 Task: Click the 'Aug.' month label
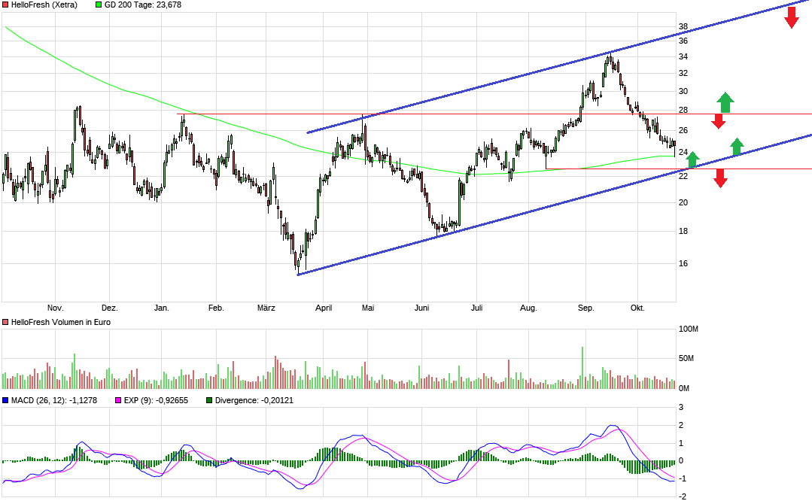[x=528, y=308]
